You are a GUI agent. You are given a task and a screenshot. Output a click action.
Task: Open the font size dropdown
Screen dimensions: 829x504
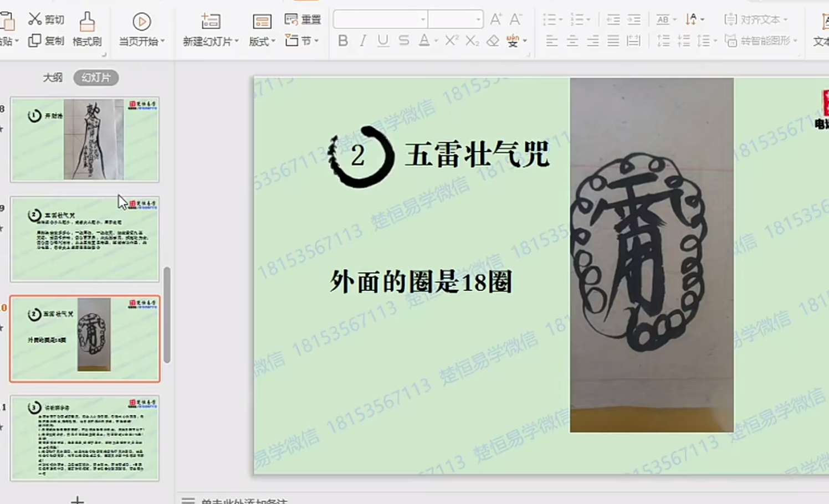(x=478, y=19)
